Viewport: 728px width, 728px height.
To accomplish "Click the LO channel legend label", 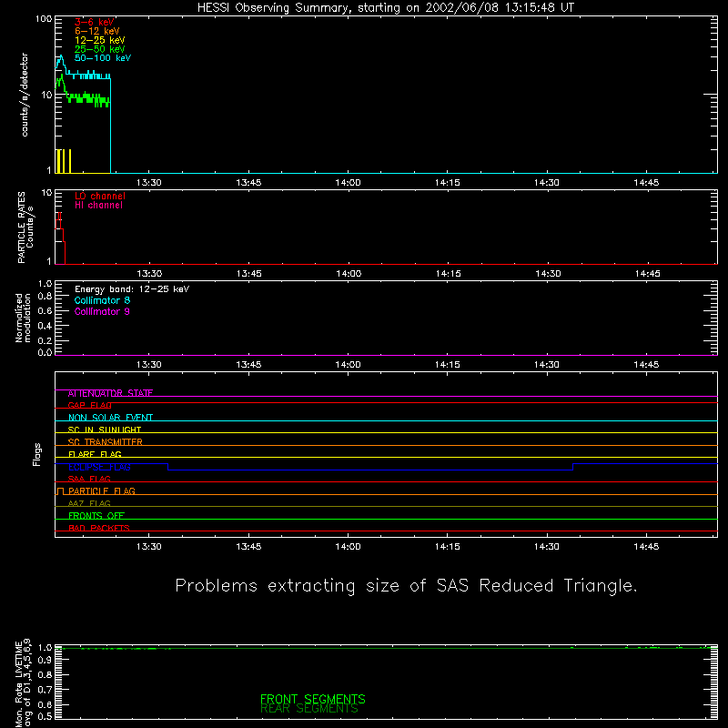I will [100, 196].
